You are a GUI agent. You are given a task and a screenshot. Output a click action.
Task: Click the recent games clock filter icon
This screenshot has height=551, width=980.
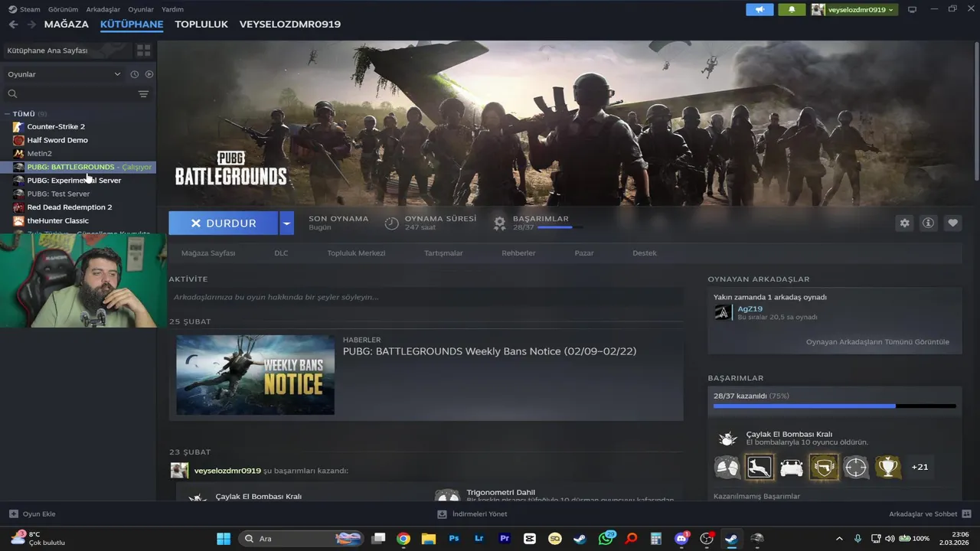click(x=134, y=74)
